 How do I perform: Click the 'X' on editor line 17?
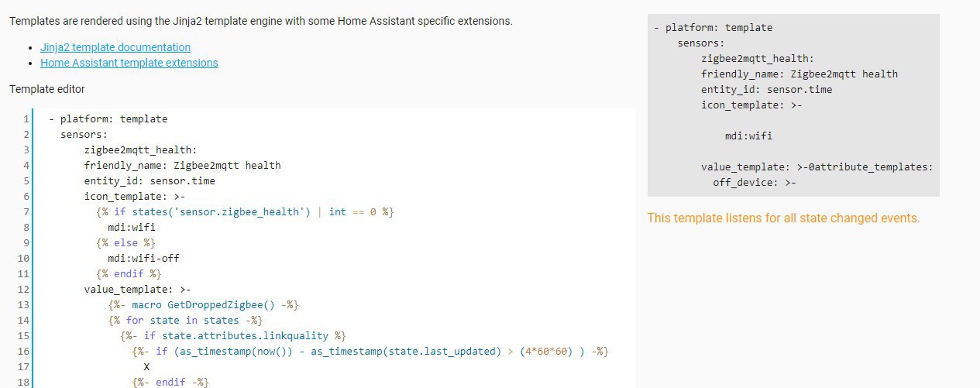(147, 366)
